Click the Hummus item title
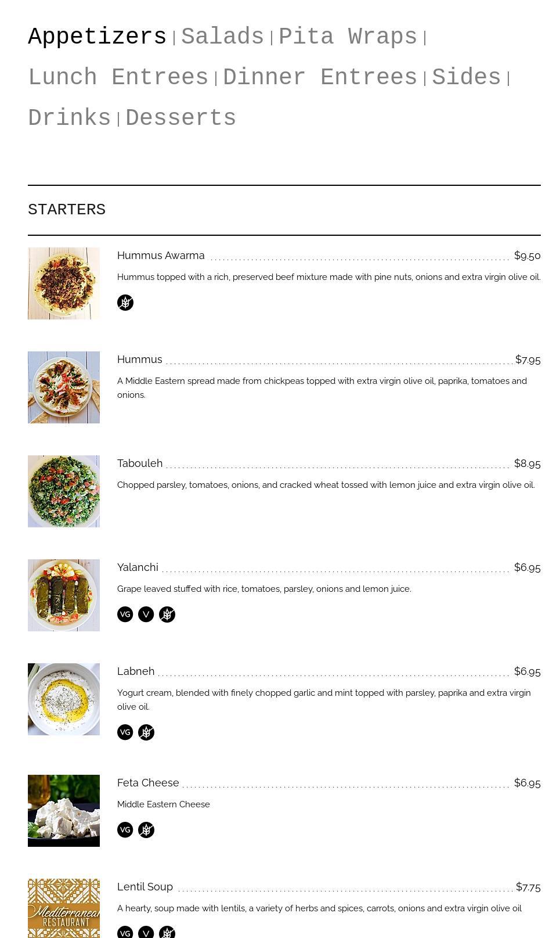560x938 pixels. (x=140, y=360)
